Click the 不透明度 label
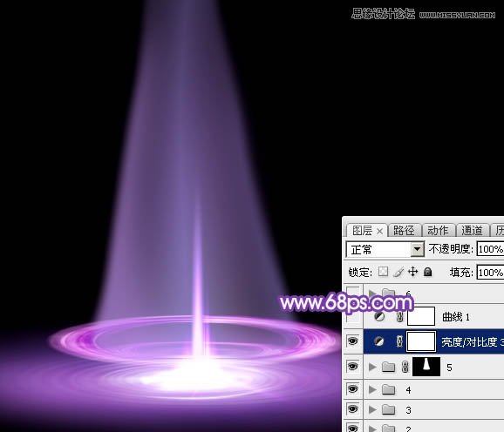This screenshot has height=432, width=504. pyautogui.click(x=451, y=249)
